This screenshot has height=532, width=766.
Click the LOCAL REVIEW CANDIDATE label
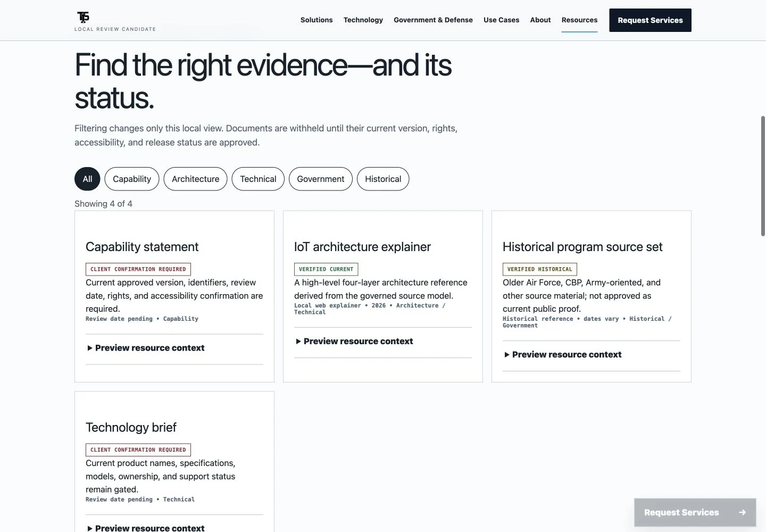115,29
